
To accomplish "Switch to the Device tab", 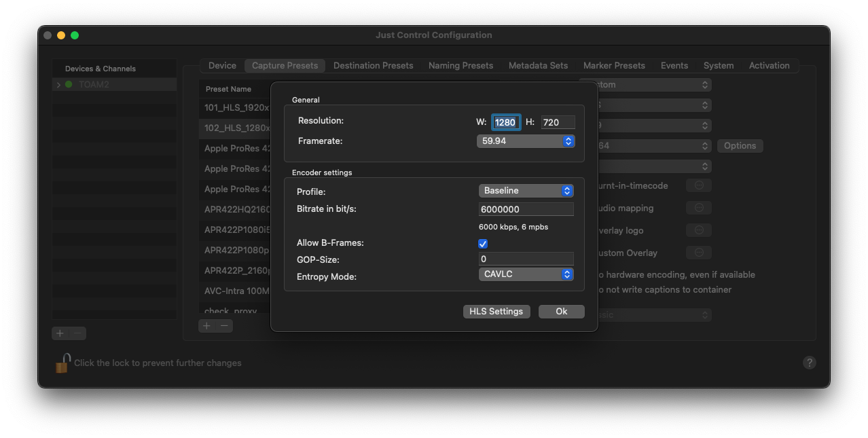I will pyautogui.click(x=222, y=66).
